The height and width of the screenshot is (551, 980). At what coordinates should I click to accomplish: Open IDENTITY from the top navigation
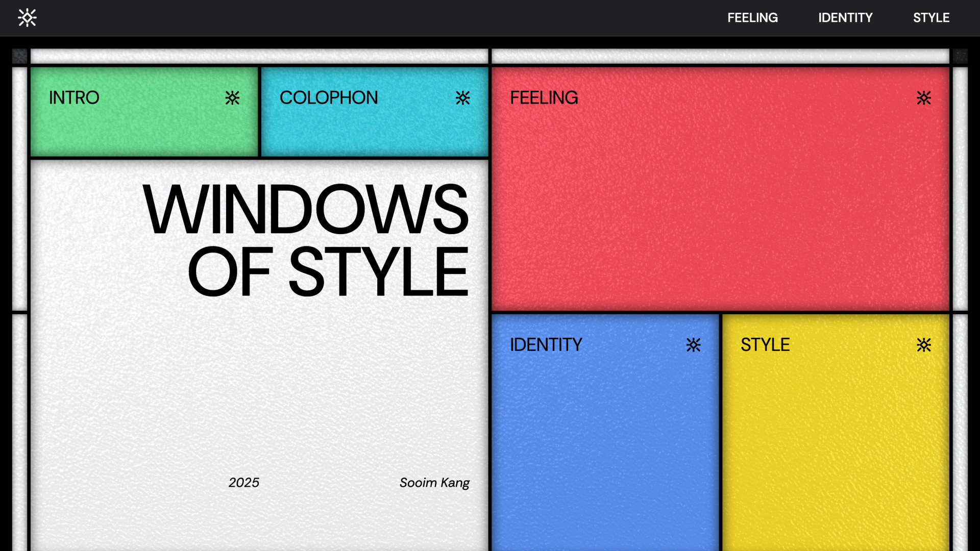[845, 18]
